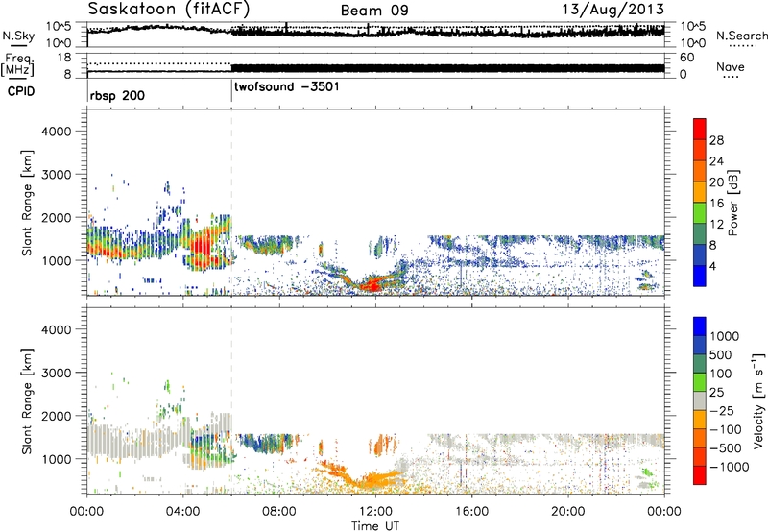This screenshot has width=768, height=532.
Task: Click the date '13/Aug/2013'
Action: (x=612, y=9)
